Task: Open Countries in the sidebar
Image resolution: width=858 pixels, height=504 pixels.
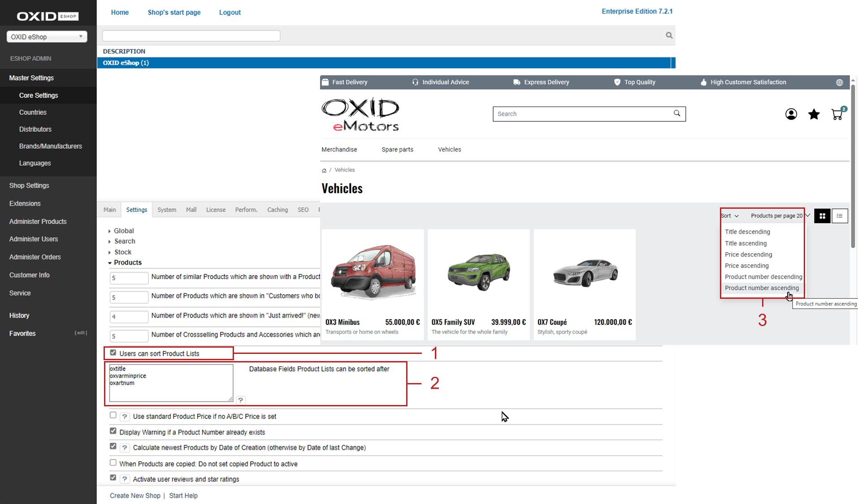Action: (x=33, y=112)
